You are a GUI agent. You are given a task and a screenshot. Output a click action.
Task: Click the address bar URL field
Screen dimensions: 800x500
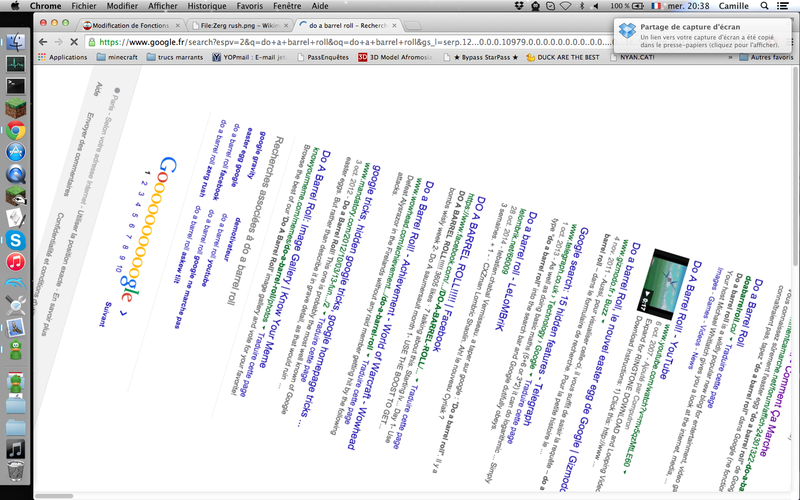352,42
